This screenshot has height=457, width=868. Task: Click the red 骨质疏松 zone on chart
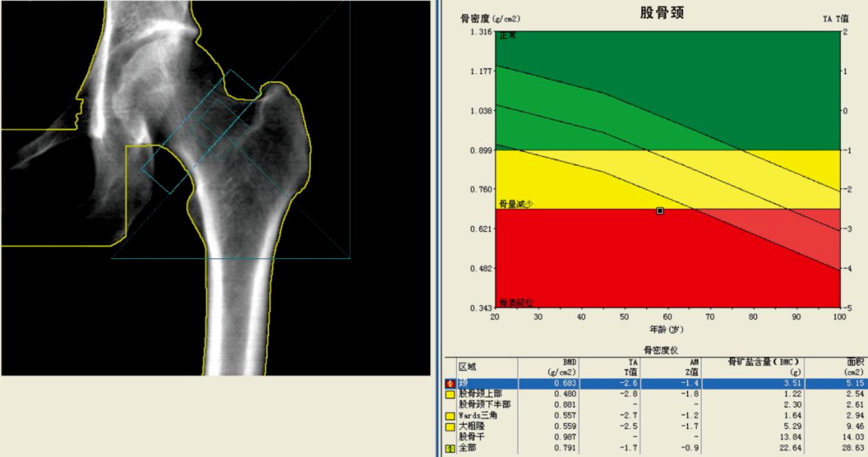[x=609, y=266]
